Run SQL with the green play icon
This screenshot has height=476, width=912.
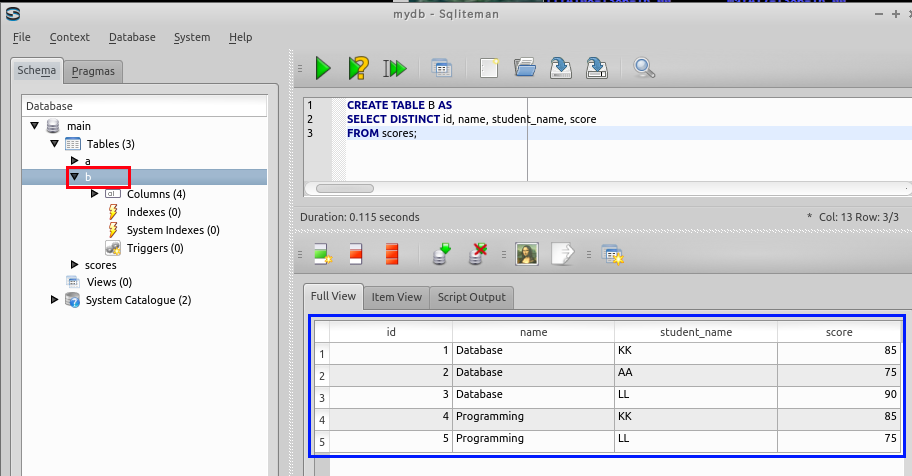[x=323, y=68]
